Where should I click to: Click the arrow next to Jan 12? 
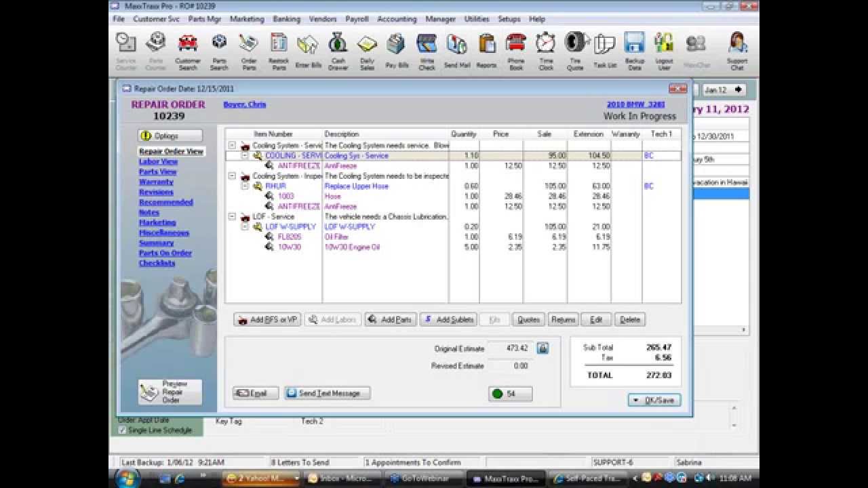738,89
